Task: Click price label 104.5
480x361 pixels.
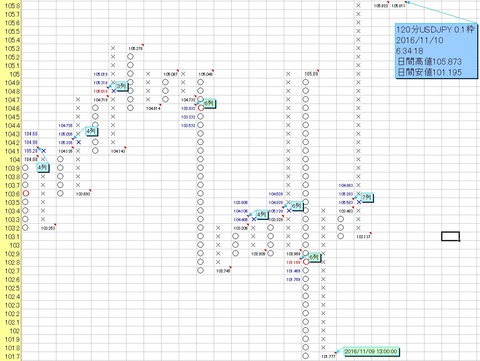Action: point(12,117)
